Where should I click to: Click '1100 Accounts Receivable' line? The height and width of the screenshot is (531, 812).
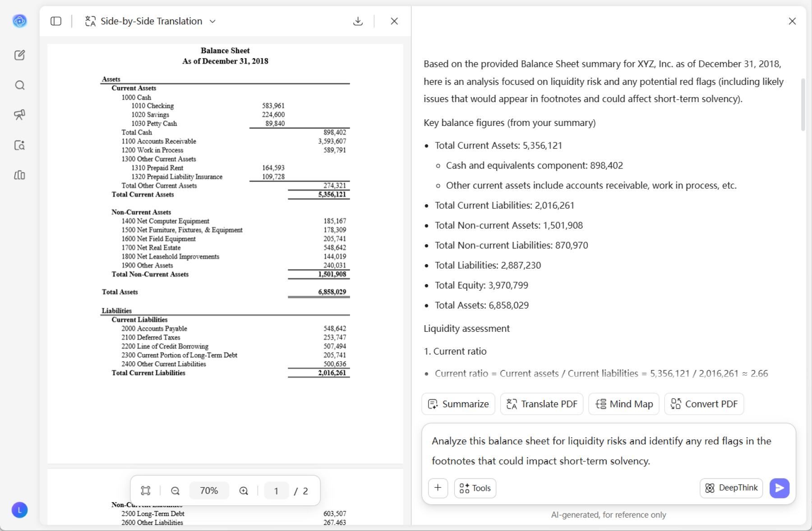click(158, 141)
